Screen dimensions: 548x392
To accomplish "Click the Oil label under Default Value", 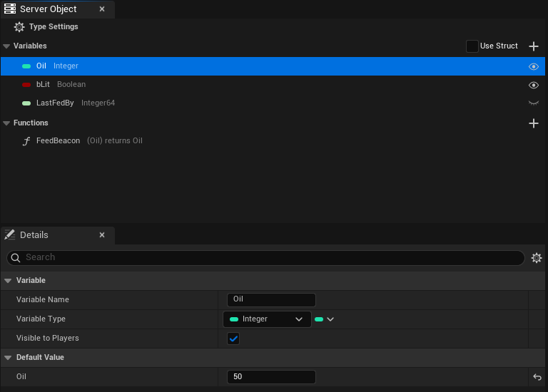I will point(21,376).
